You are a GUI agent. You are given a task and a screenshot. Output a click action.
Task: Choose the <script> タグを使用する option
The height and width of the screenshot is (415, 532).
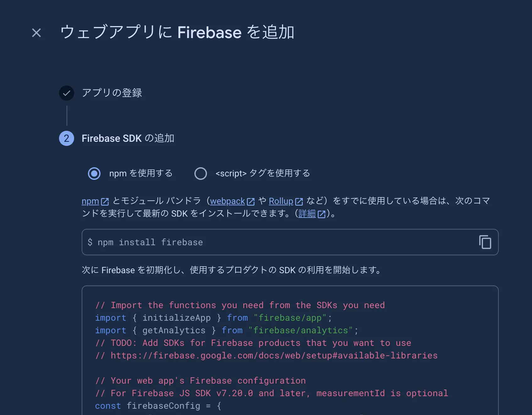pos(201,173)
